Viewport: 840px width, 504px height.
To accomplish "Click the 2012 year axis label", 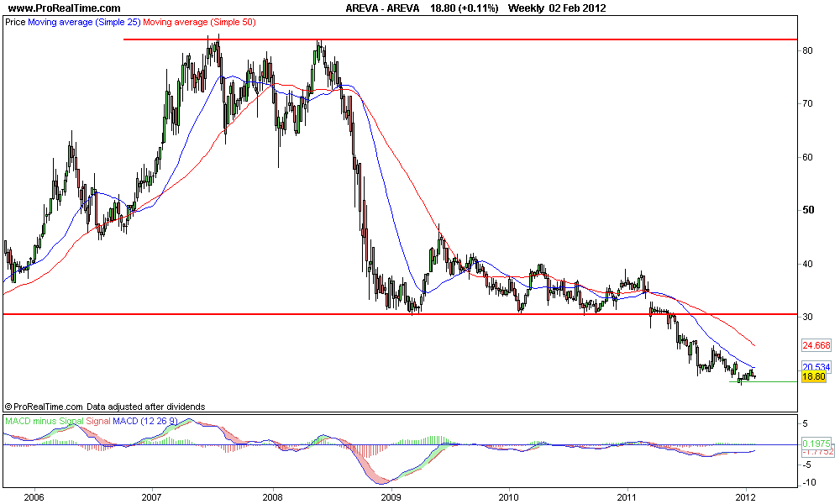I will [x=746, y=496].
